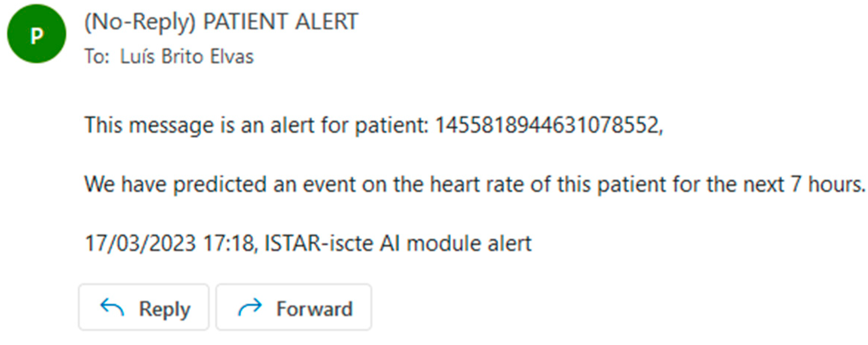Screen dimensions: 868x345
Task: Click the surname 'Elvas' in the recipient field
Action: 232,57
